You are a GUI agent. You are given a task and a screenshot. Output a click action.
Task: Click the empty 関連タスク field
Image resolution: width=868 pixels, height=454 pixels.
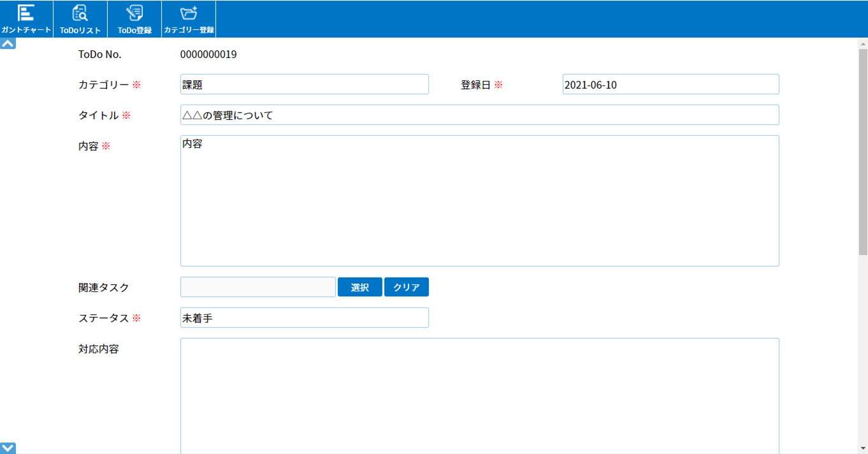pyautogui.click(x=257, y=288)
